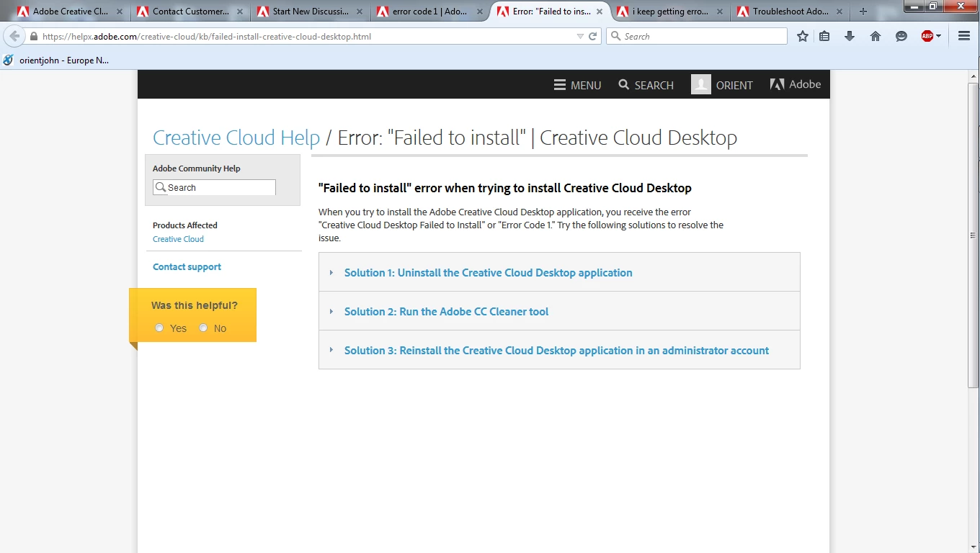The height and width of the screenshot is (553, 980).
Task: Expand Solution 2 disclosure triangle
Action: pos(331,312)
